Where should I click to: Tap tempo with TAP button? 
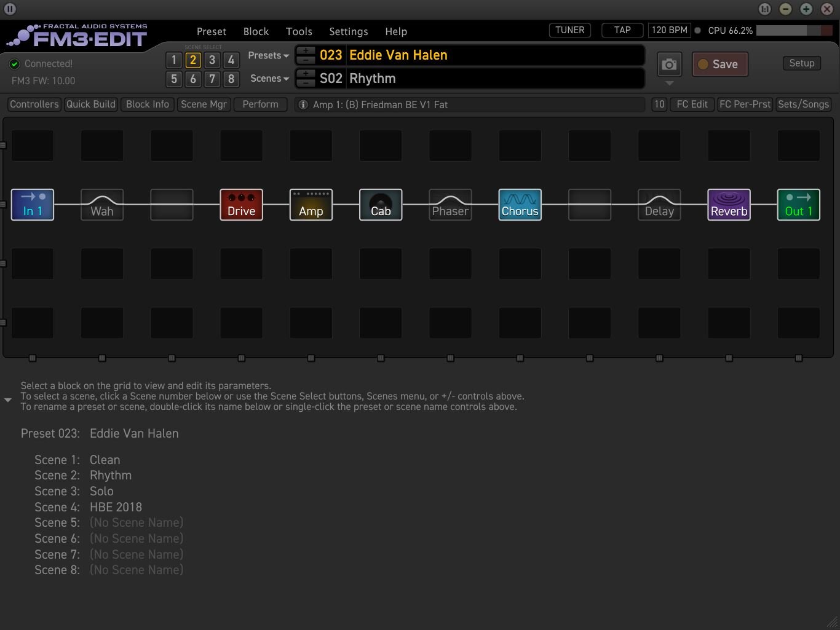coord(622,30)
